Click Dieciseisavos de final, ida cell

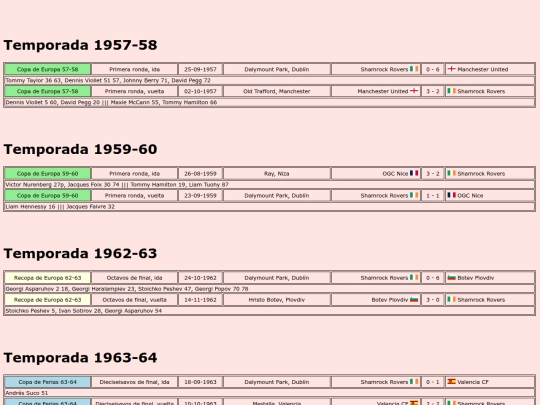point(135,382)
